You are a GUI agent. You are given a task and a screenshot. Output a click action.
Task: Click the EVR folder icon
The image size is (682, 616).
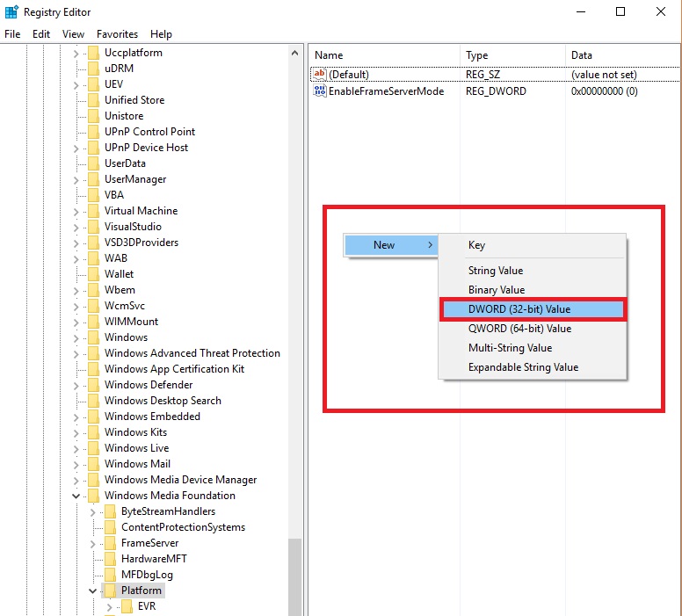[127, 606]
